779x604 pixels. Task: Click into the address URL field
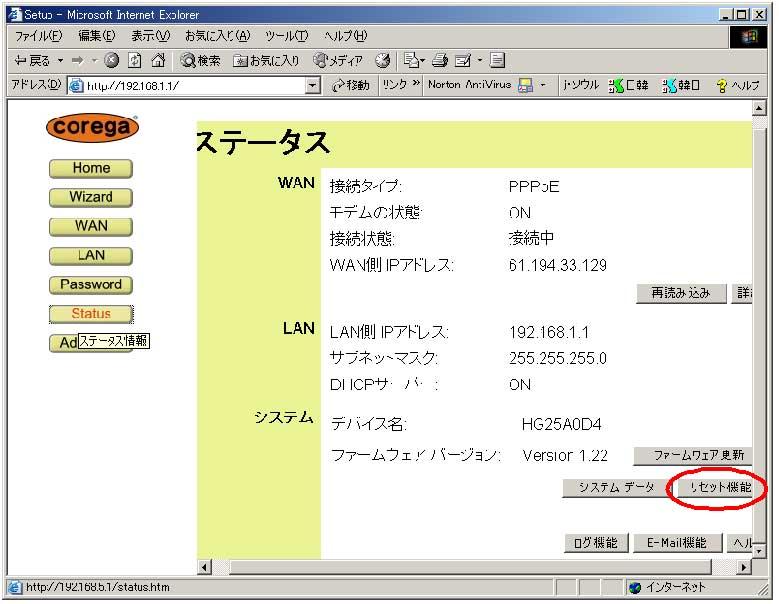click(190, 86)
